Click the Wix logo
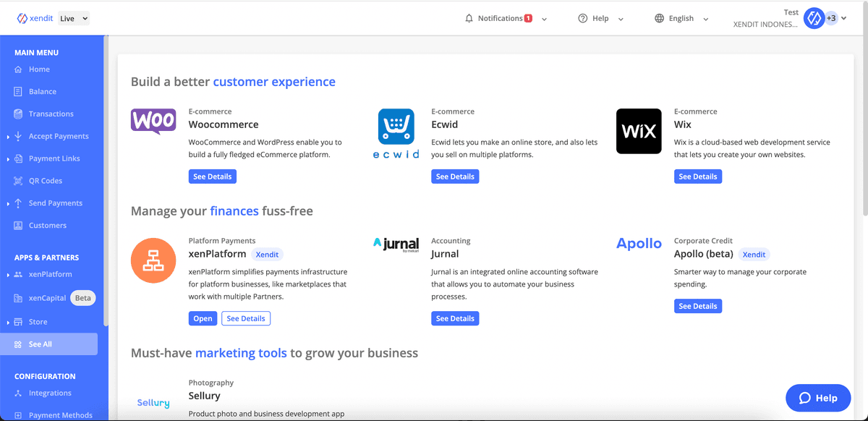Screen dimensions: 868x421 [x=639, y=131]
